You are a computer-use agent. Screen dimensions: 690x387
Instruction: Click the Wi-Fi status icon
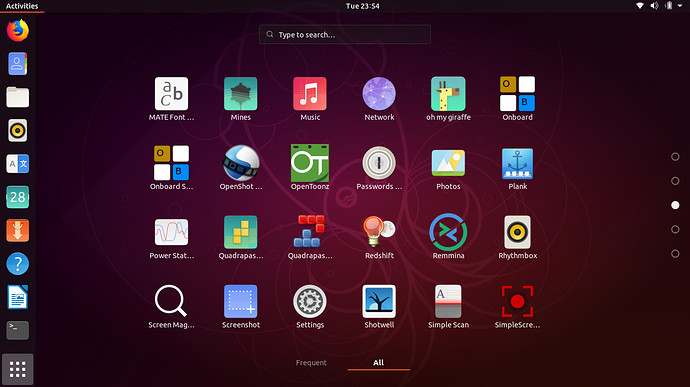click(640, 6)
